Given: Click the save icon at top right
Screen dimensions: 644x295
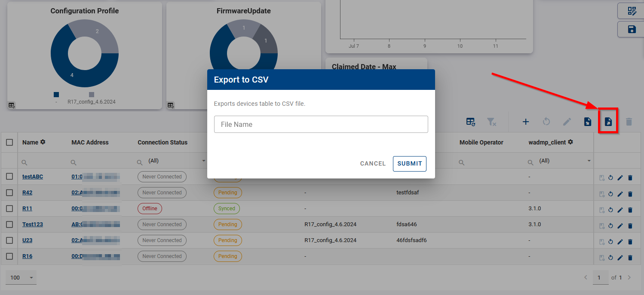Looking at the screenshot, I should [632, 29].
